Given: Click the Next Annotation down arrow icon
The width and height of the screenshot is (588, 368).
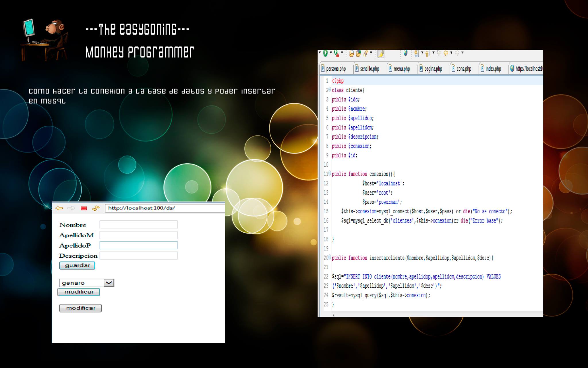Looking at the screenshot, I should [416, 53].
